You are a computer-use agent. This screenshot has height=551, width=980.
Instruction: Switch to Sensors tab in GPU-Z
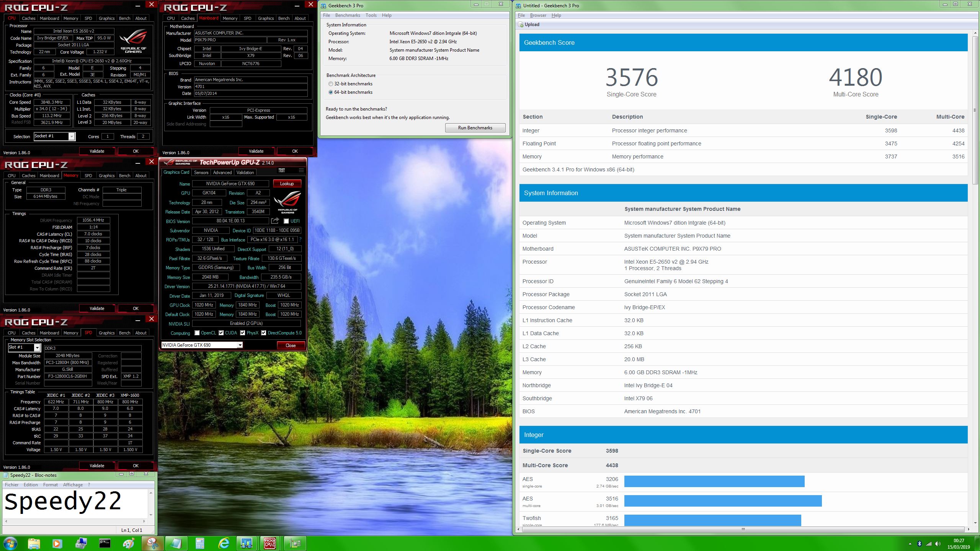[201, 173]
